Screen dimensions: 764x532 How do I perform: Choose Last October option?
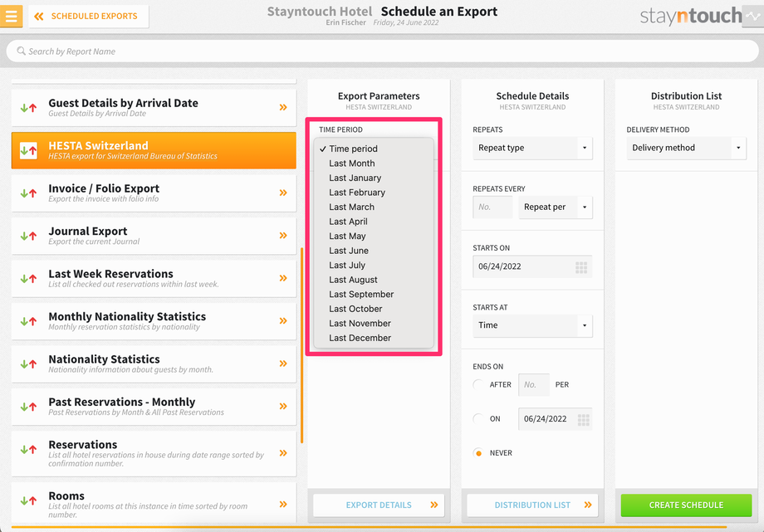(373, 309)
